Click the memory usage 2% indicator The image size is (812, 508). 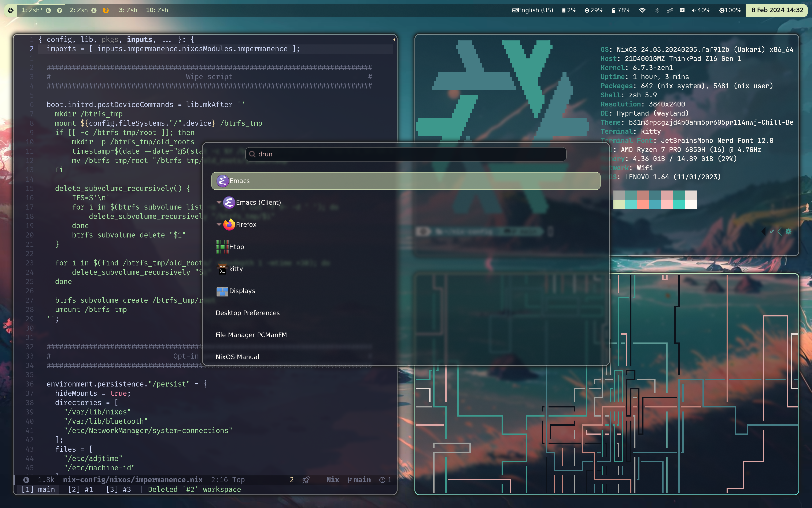coord(569,10)
